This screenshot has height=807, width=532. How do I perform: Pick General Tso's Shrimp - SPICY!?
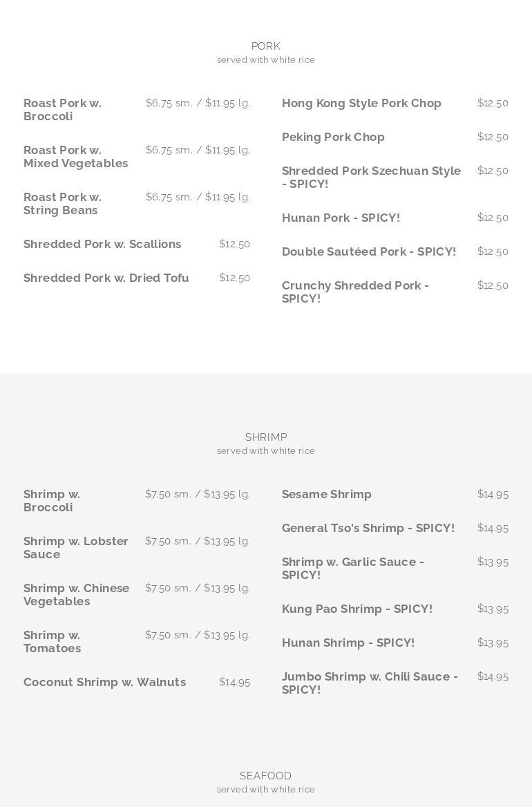click(368, 528)
